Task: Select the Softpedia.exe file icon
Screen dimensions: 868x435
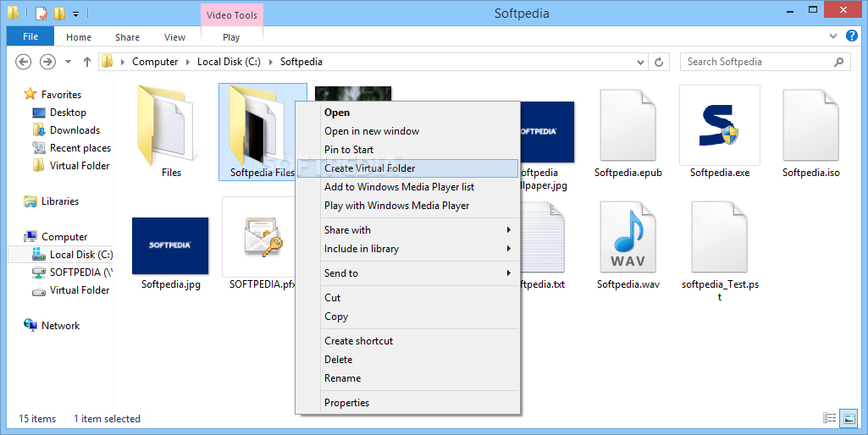Action: 720,125
